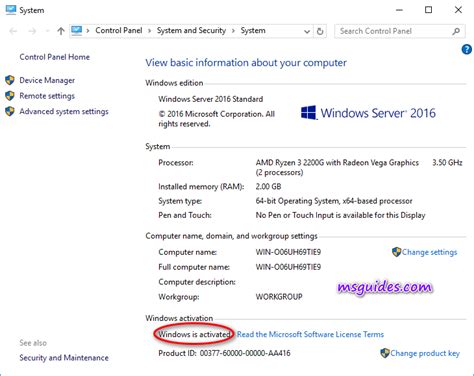The height and width of the screenshot is (376, 474).
Task: Click the processor value AMD Ryzen 3 2200G
Action: (x=337, y=163)
